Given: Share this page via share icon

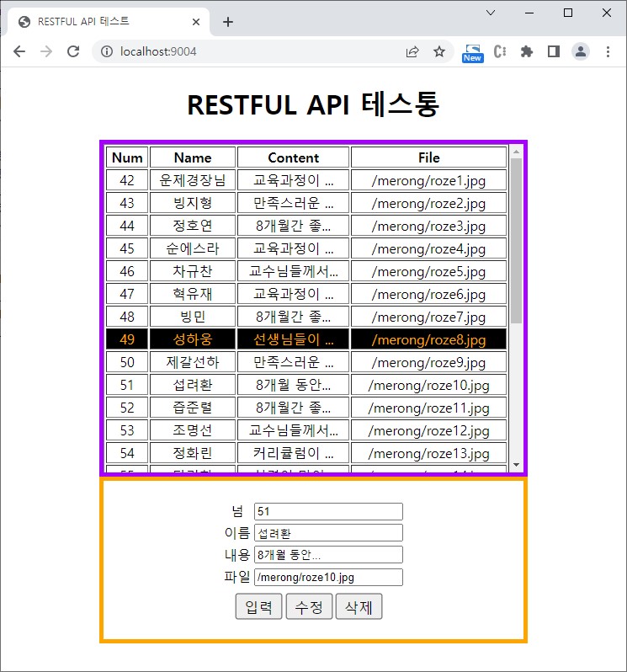Looking at the screenshot, I should (x=412, y=52).
